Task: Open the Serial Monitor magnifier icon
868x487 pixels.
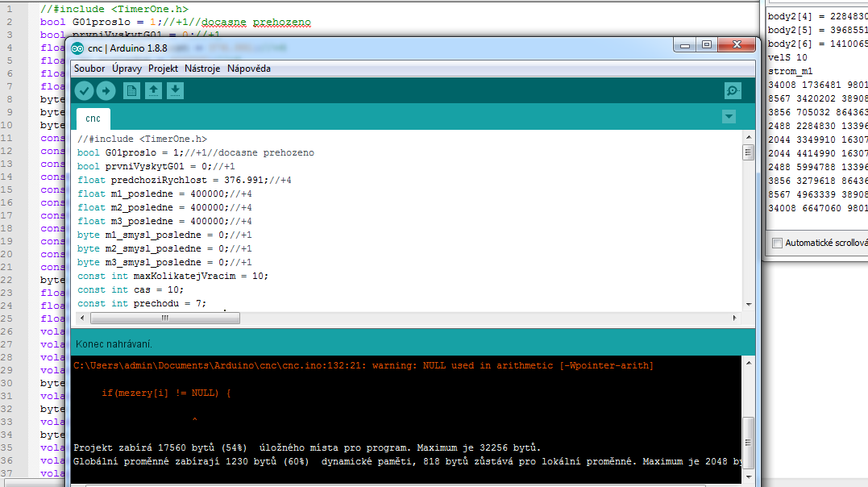Action: [x=733, y=90]
